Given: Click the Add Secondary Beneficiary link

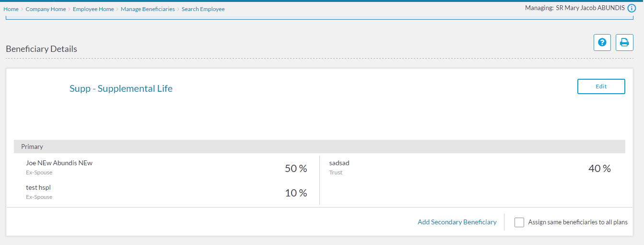Looking at the screenshot, I should pyautogui.click(x=457, y=222).
